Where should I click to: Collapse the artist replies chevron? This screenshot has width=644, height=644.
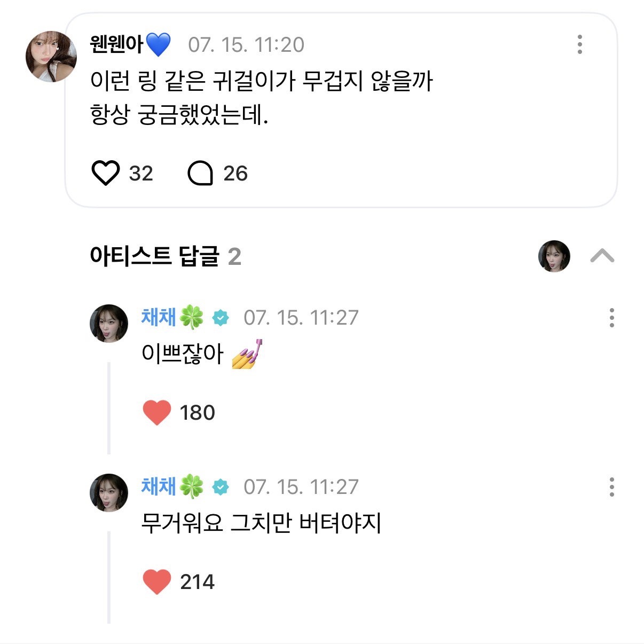(x=602, y=256)
